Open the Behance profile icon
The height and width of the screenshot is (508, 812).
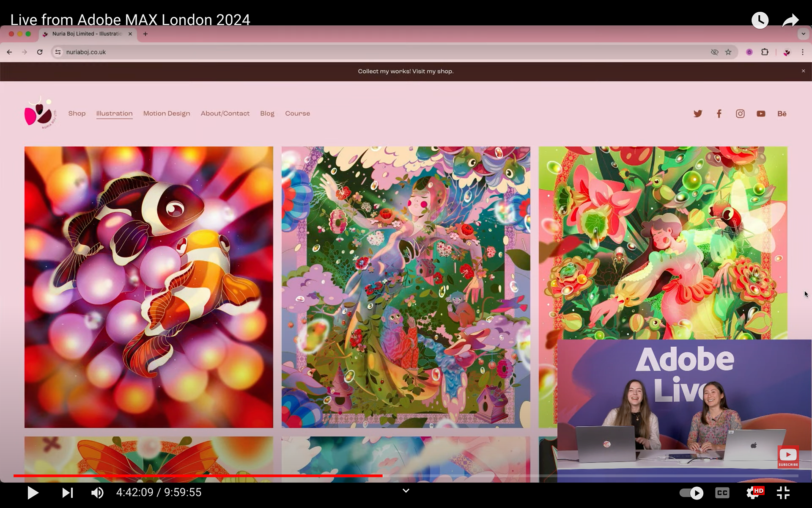pyautogui.click(x=782, y=113)
